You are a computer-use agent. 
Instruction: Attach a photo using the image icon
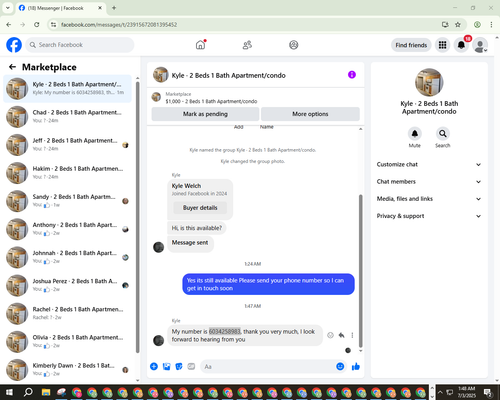point(166,367)
